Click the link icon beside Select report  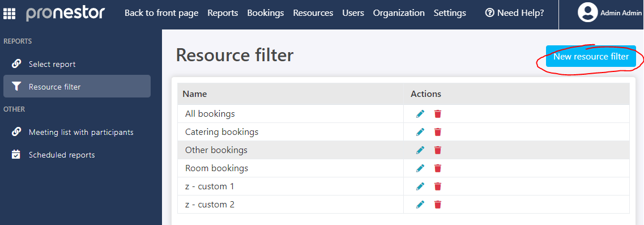point(16,64)
